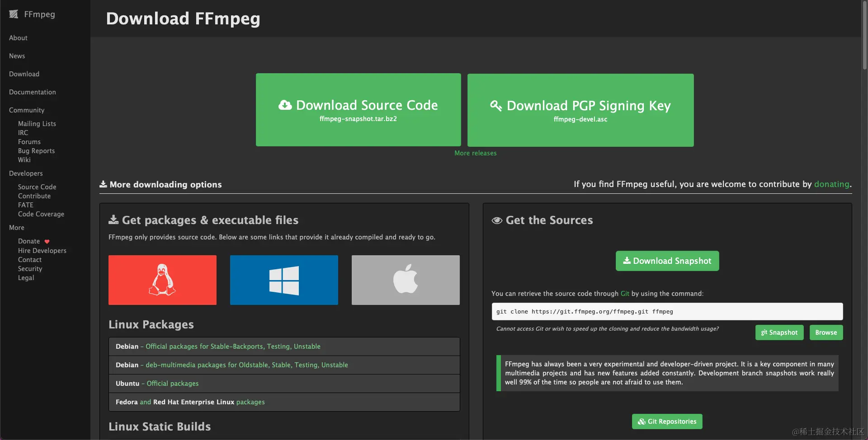Open Donate in the sidebar
868x440 pixels.
pyautogui.click(x=29, y=241)
